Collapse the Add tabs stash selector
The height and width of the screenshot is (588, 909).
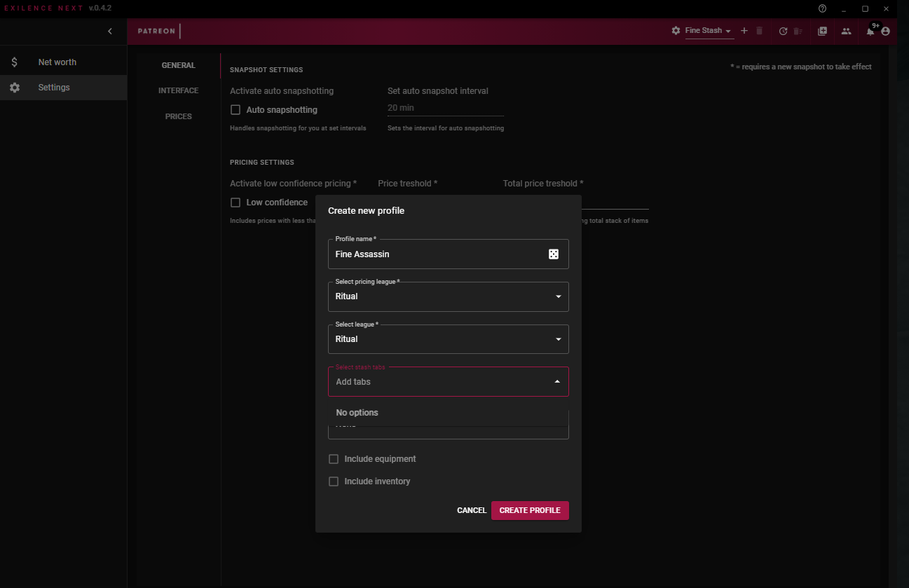click(557, 381)
